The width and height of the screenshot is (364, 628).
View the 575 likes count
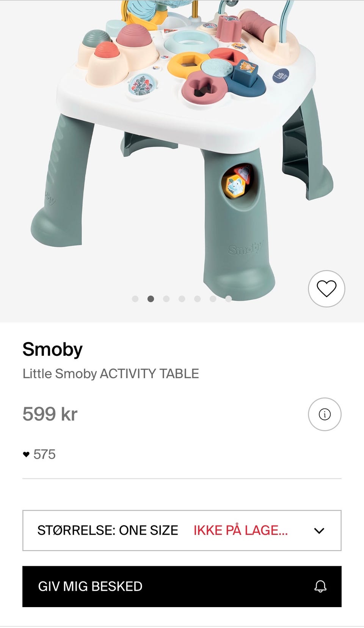tap(44, 454)
